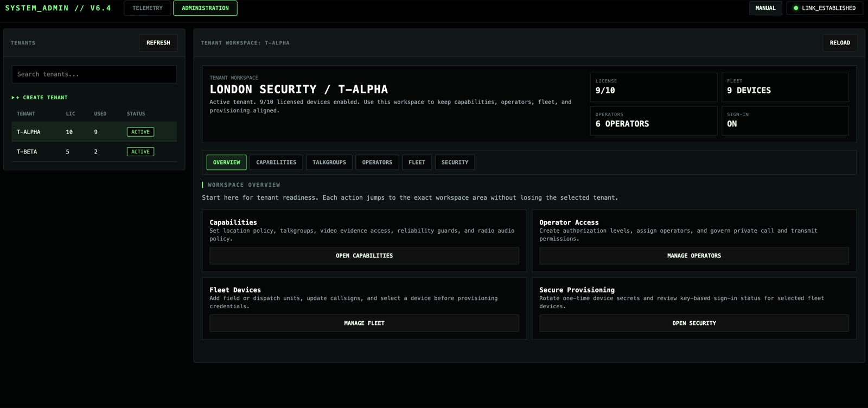Reload the tenant workspace
The width and height of the screenshot is (868, 408).
point(840,43)
